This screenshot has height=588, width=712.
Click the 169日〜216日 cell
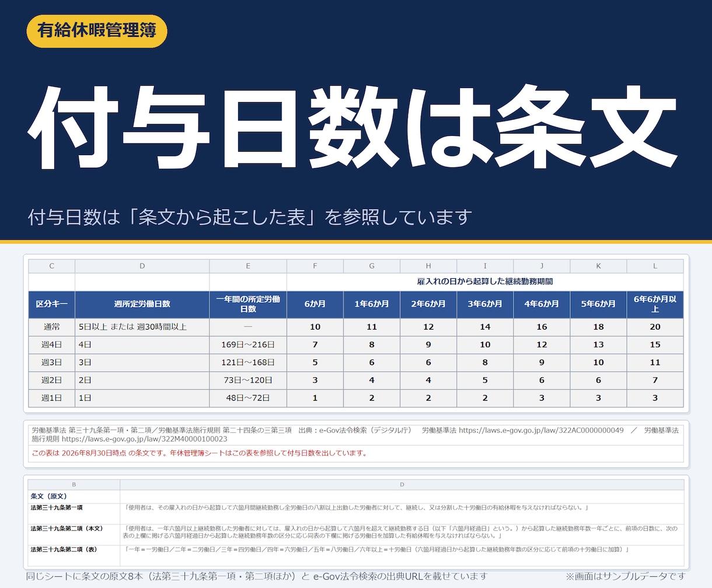coord(248,345)
